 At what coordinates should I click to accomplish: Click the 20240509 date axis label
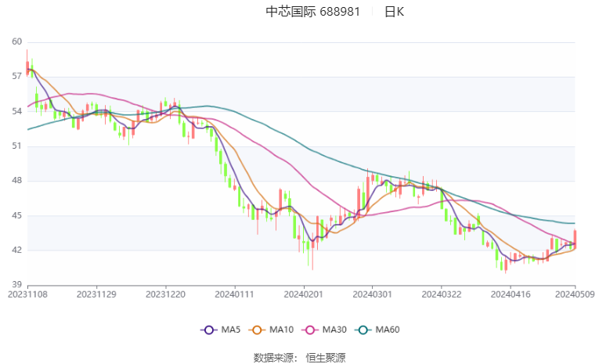[575, 294]
